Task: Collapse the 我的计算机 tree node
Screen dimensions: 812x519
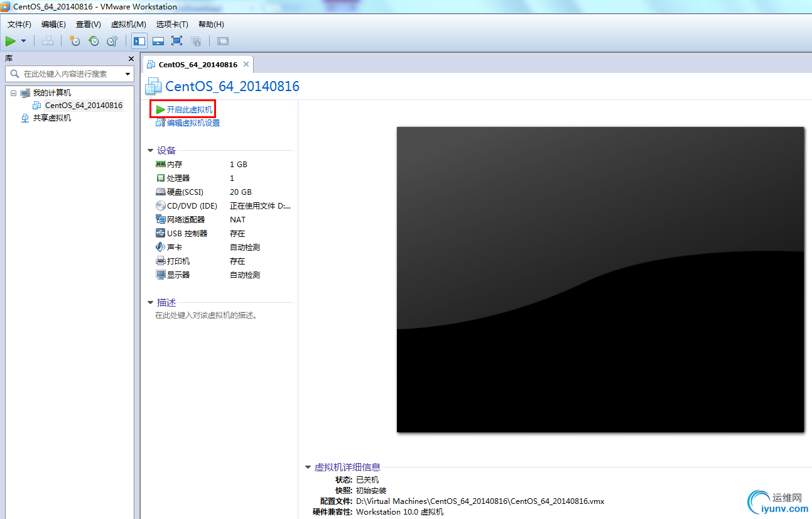Action: (13, 93)
